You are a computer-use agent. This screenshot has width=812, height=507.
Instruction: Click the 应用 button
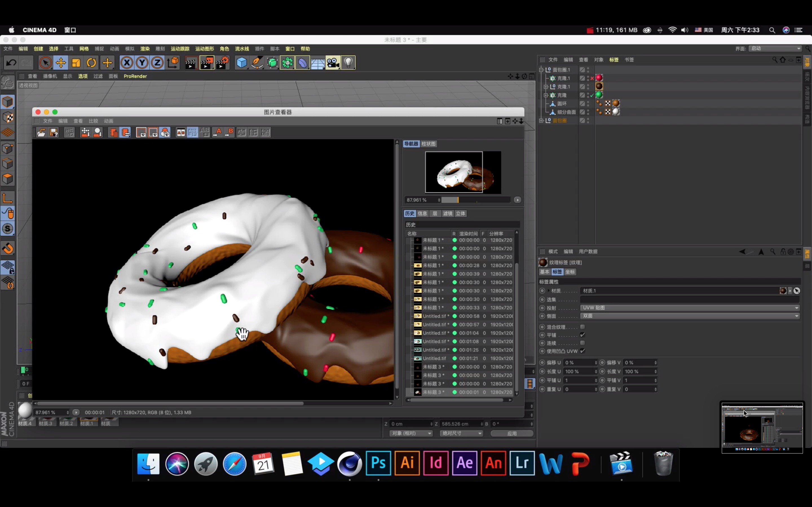[x=512, y=433]
